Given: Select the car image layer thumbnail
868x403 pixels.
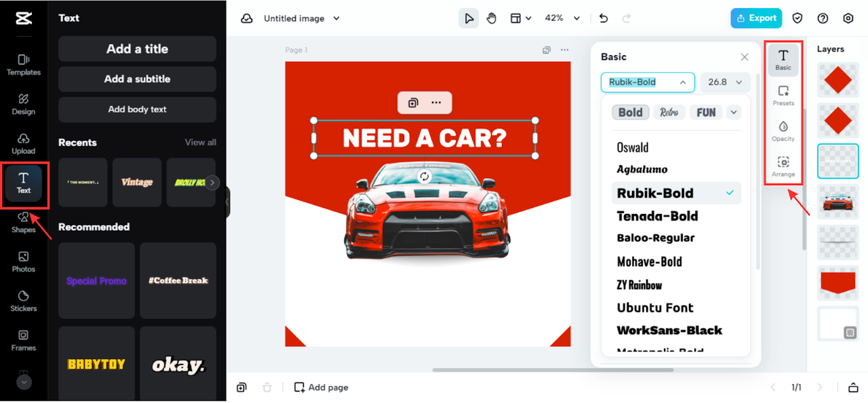Looking at the screenshot, I should pyautogui.click(x=838, y=202).
